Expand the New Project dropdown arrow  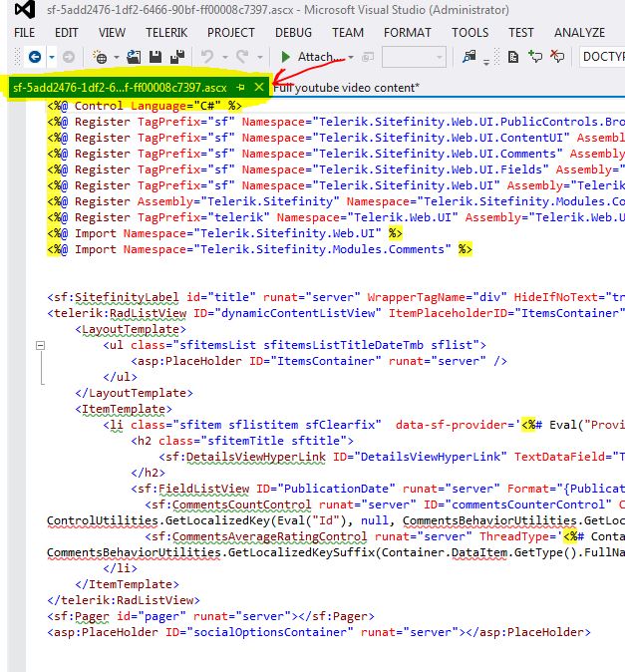click(116, 57)
